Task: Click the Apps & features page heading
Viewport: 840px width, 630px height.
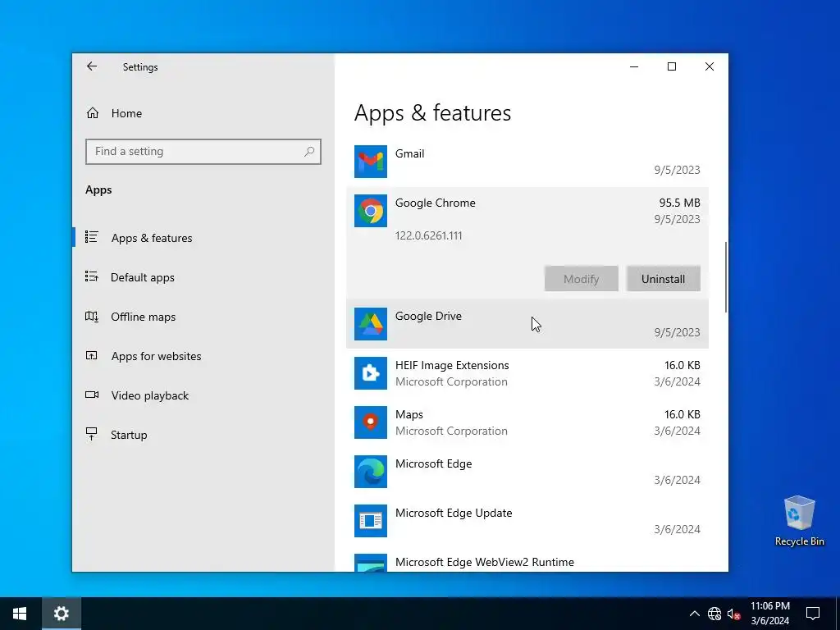Action: click(x=433, y=113)
